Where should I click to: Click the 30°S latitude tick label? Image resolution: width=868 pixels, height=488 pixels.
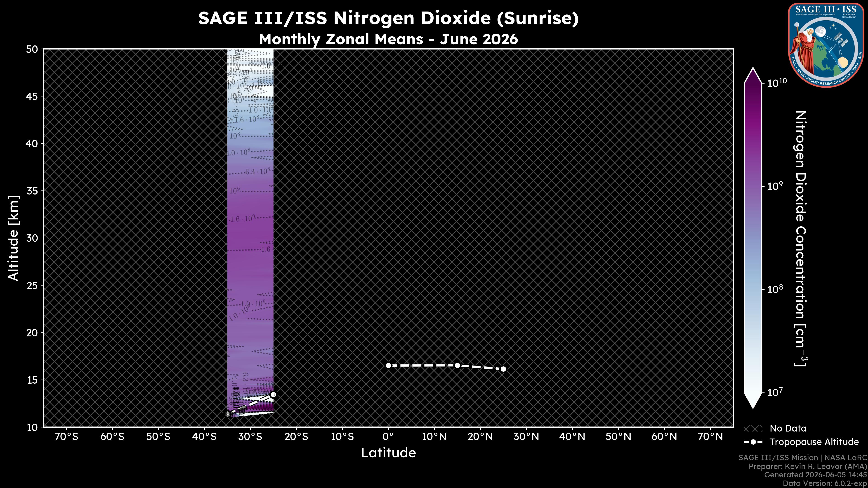point(250,437)
